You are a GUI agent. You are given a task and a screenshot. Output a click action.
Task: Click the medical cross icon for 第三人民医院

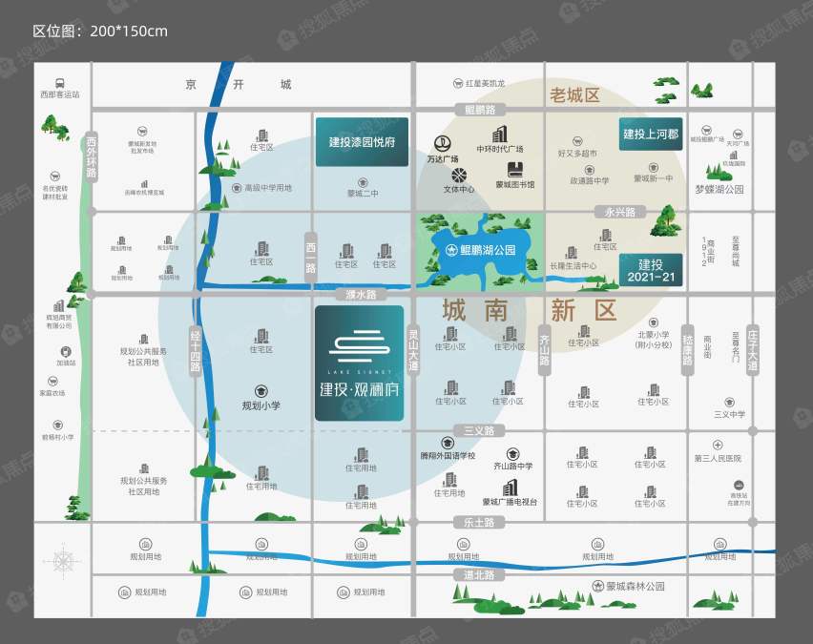(x=718, y=445)
